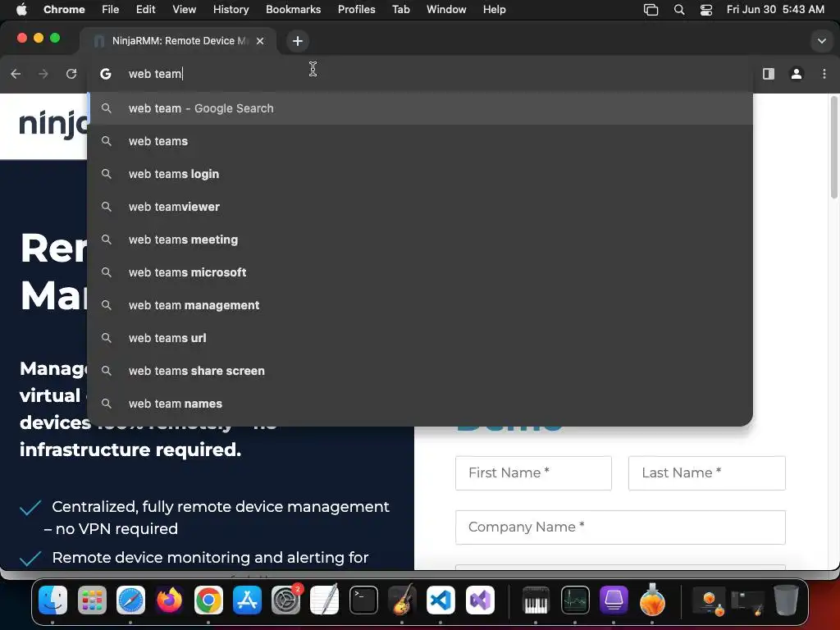Screen dimensions: 840x630
Task: Open the Bookmarks menu
Action: click(294, 9)
